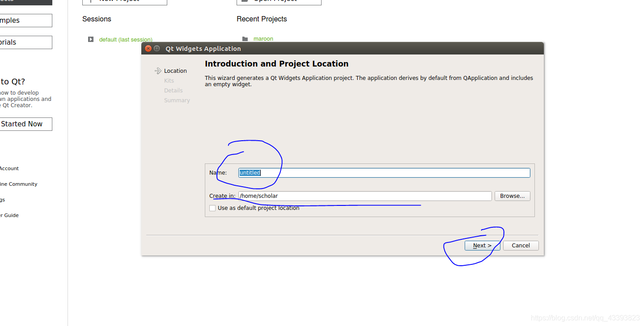The height and width of the screenshot is (326, 644).
Task: Click the play icon beside the default session
Action: (91, 39)
